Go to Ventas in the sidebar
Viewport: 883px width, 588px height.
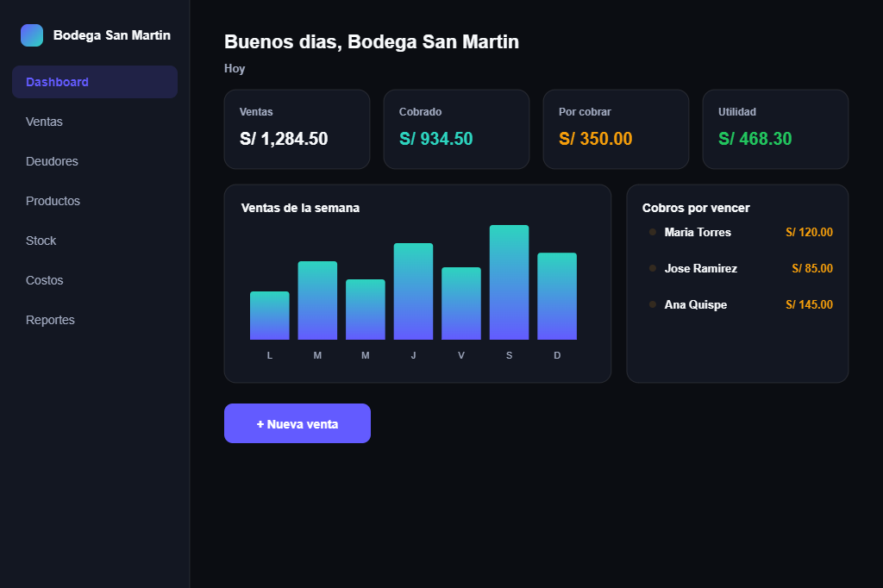click(x=95, y=122)
